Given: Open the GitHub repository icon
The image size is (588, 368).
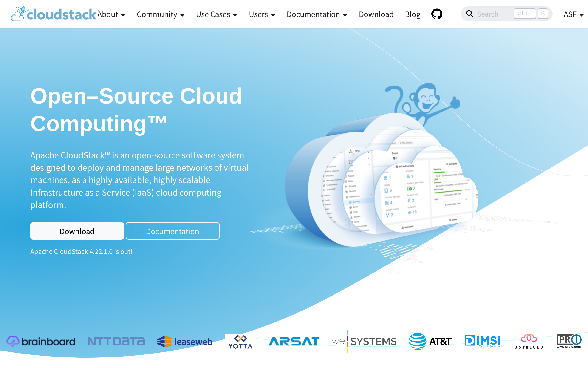Looking at the screenshot, I should pos(437,14).
